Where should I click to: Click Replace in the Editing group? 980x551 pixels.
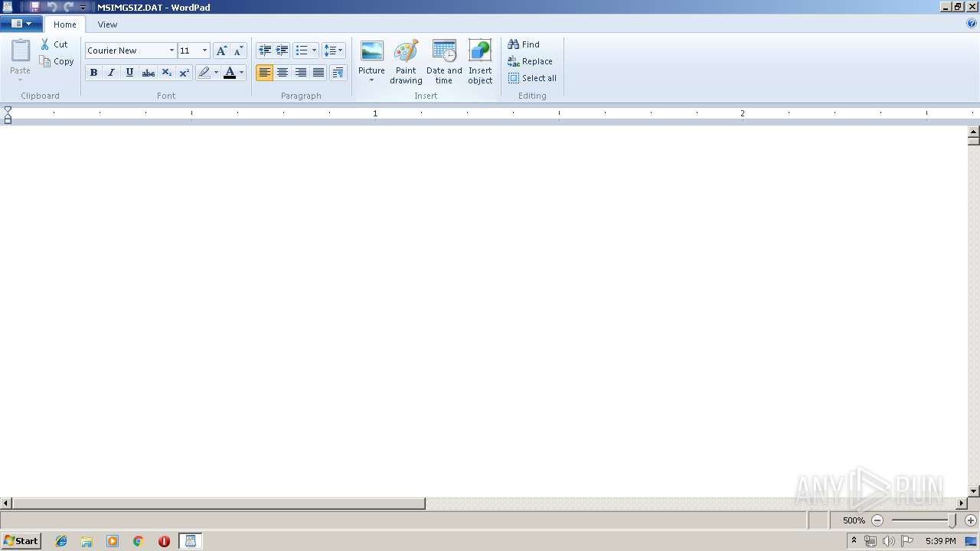[530, 61]
